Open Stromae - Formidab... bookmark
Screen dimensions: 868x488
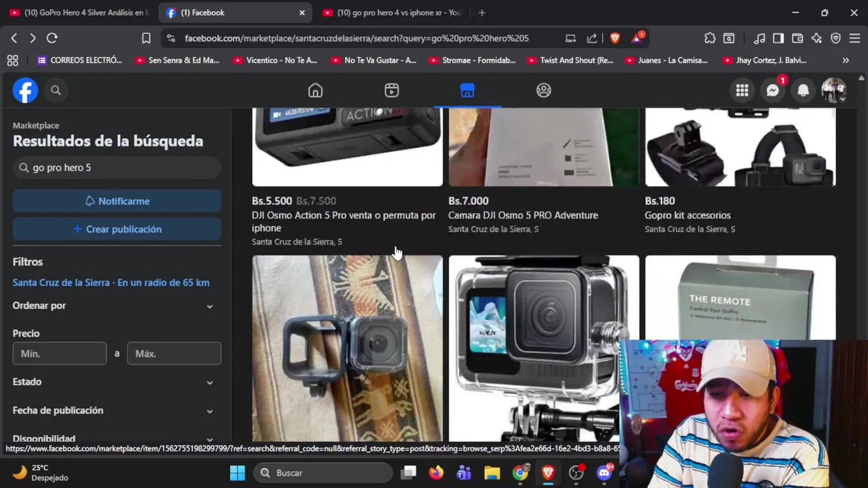(471, 60)
